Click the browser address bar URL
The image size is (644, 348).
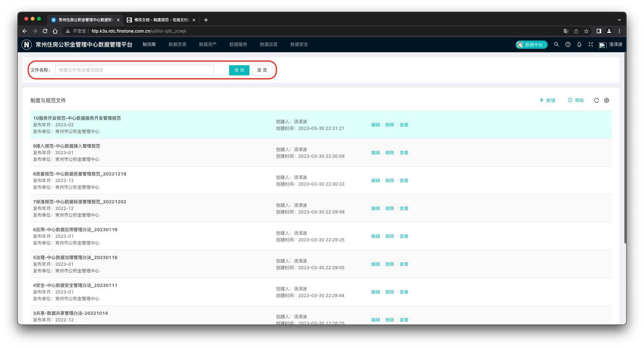(x=139, y=31)
